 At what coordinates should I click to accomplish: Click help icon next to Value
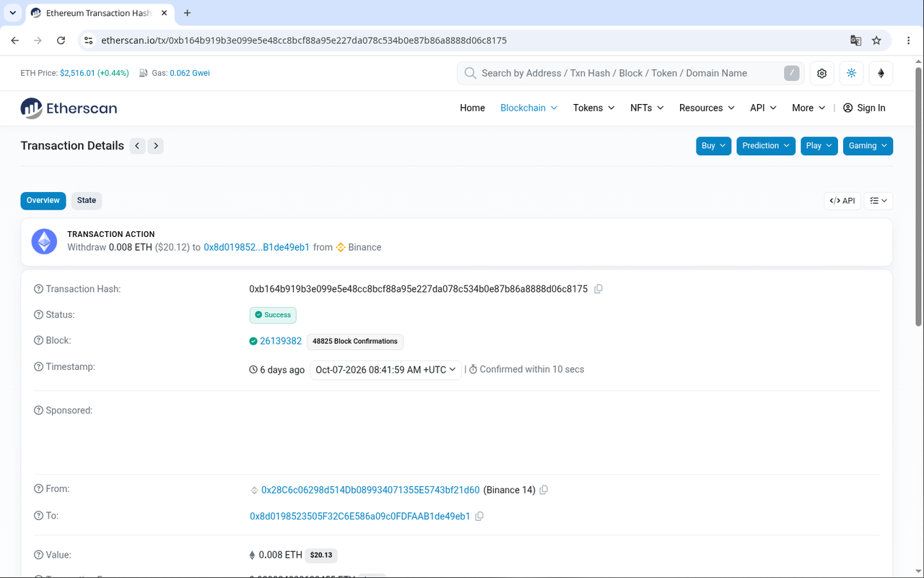click(x=39, y=555)
